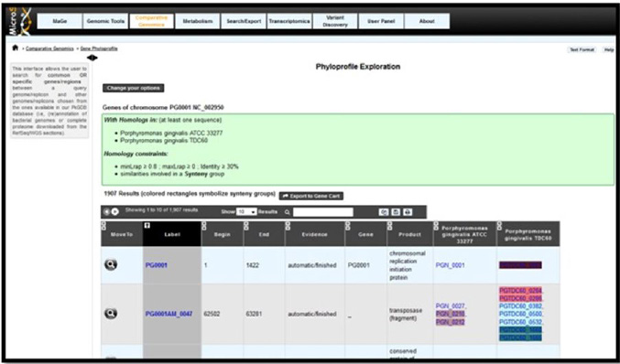
Task: Open PGN_0001 homolog link
Action: coord(450,265)
